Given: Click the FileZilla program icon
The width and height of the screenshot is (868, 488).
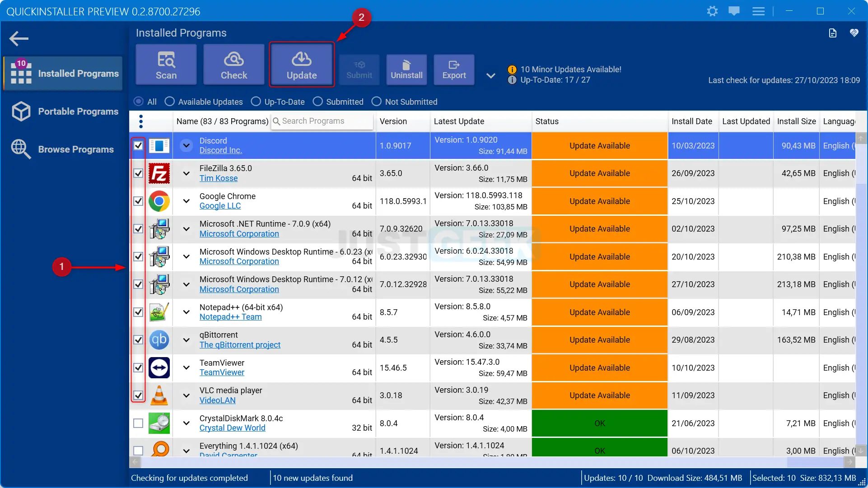Looking at the screenshot, I should [x=159, y=173].
